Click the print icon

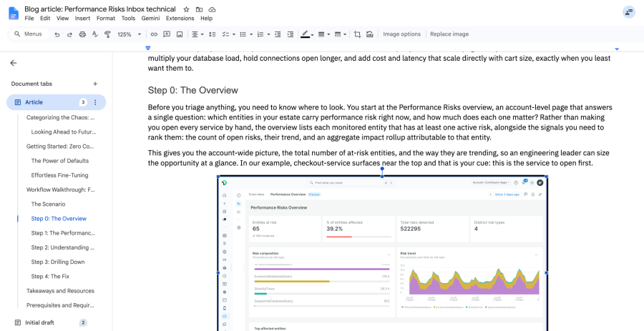(x=82, y=34)
